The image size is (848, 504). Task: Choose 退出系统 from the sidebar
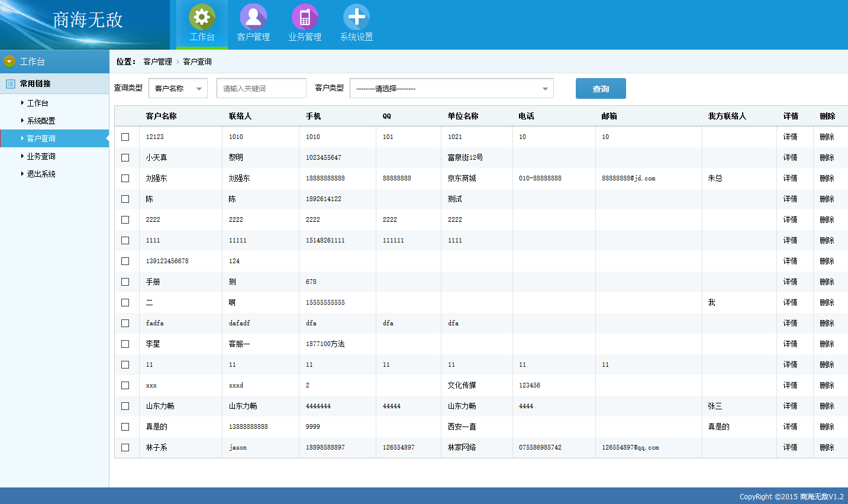tap(41, 174)
